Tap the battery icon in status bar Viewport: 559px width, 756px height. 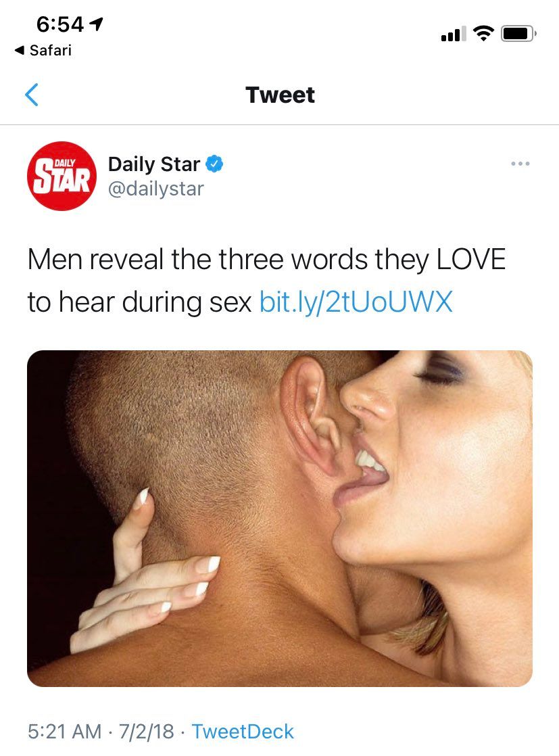click(x=518, y=34)
